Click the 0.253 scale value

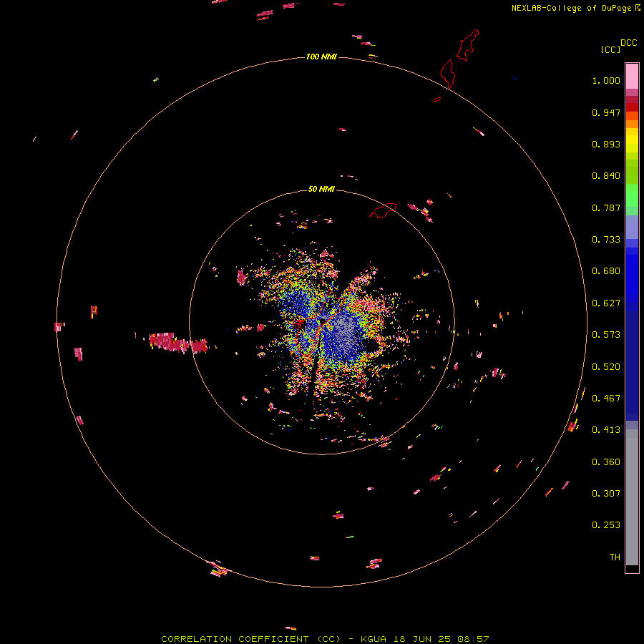[606, 525]
